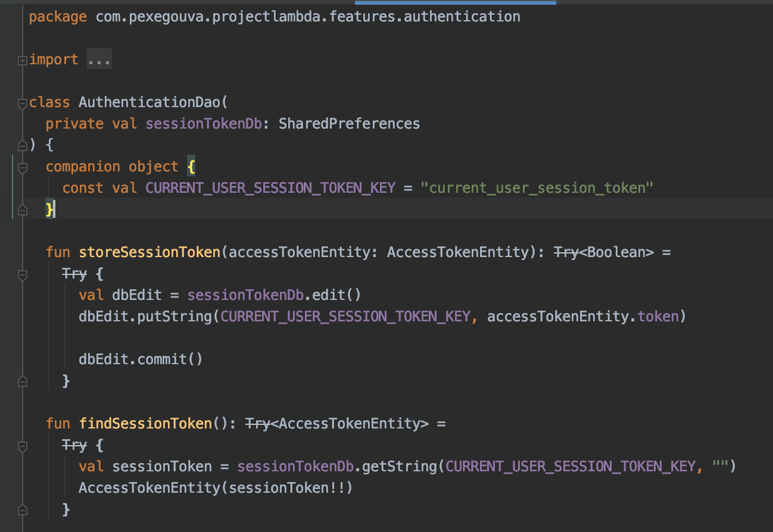The width and height of the screenshot is (773, 532).
Task: Click the highlighted opening brace after object
Action: click(x=191, y=167)
